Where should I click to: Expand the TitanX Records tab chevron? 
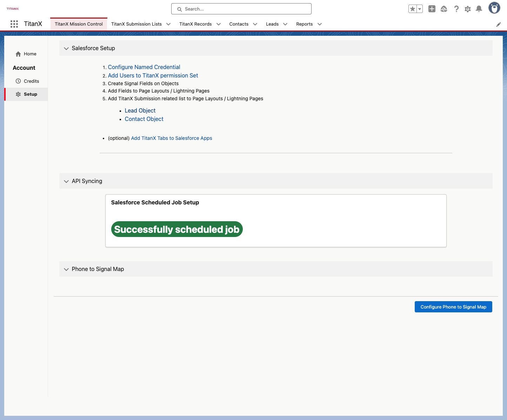tap(219, 24)
